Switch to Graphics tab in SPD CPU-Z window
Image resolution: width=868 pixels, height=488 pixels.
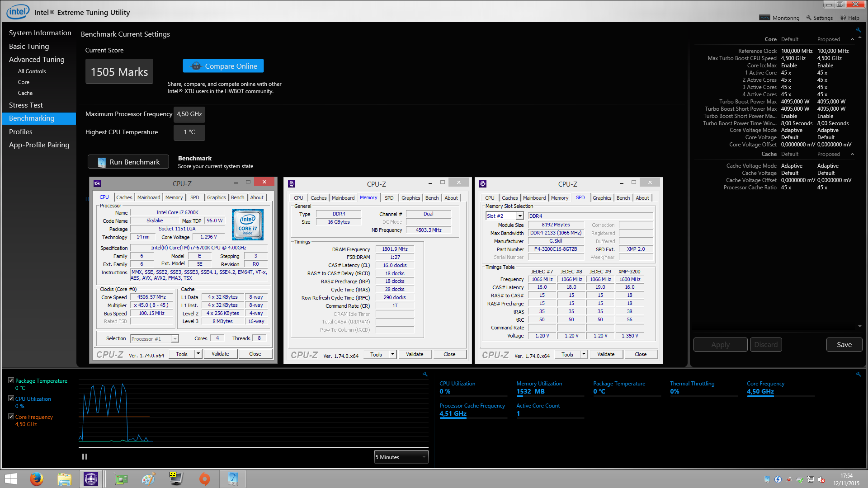tap(602, 198)
